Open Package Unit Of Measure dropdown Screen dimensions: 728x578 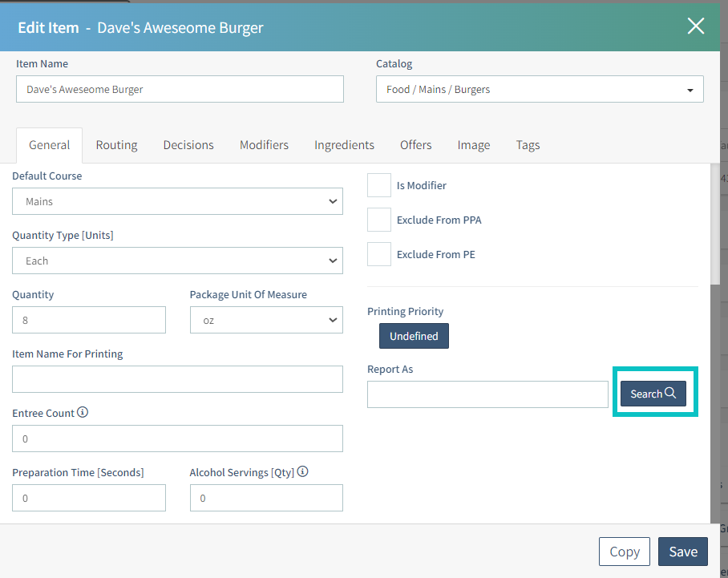[266, 320]
